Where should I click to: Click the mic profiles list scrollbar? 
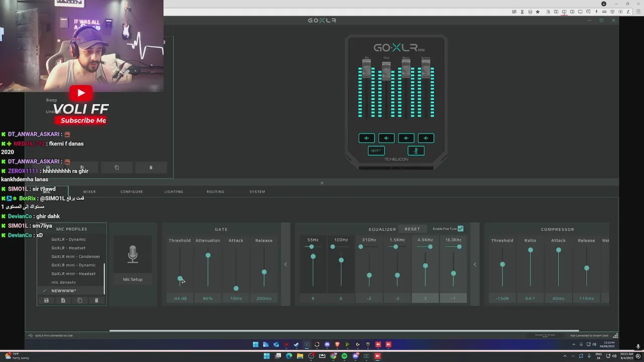tap(104, 278)
